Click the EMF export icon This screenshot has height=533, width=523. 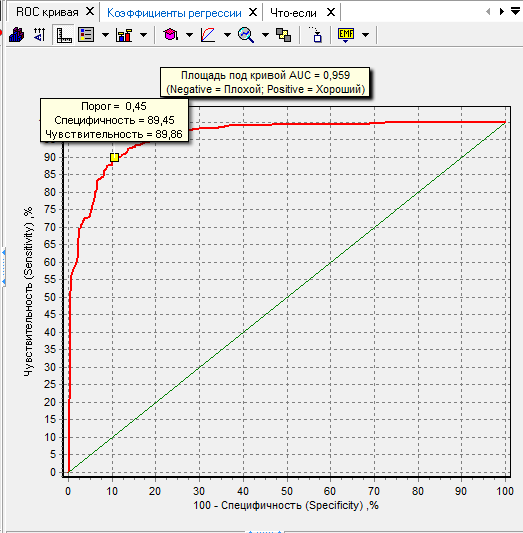pos(346,35)
